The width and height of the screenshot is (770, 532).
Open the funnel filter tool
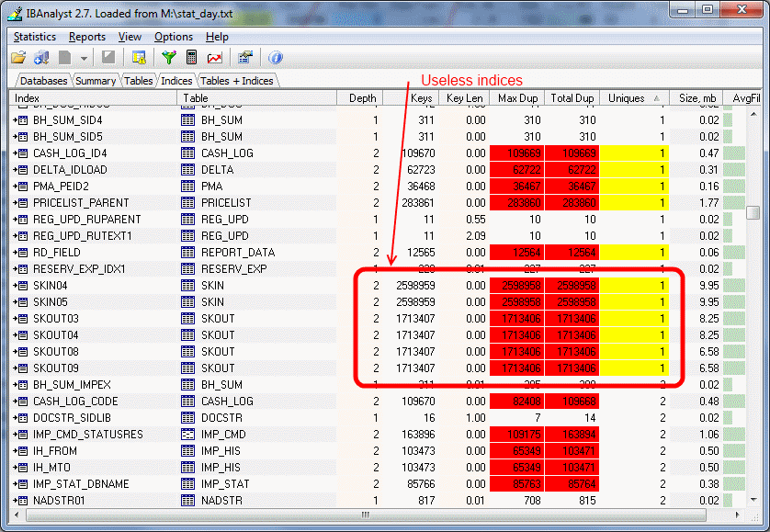pyautogui.click(x=169, y=58)
